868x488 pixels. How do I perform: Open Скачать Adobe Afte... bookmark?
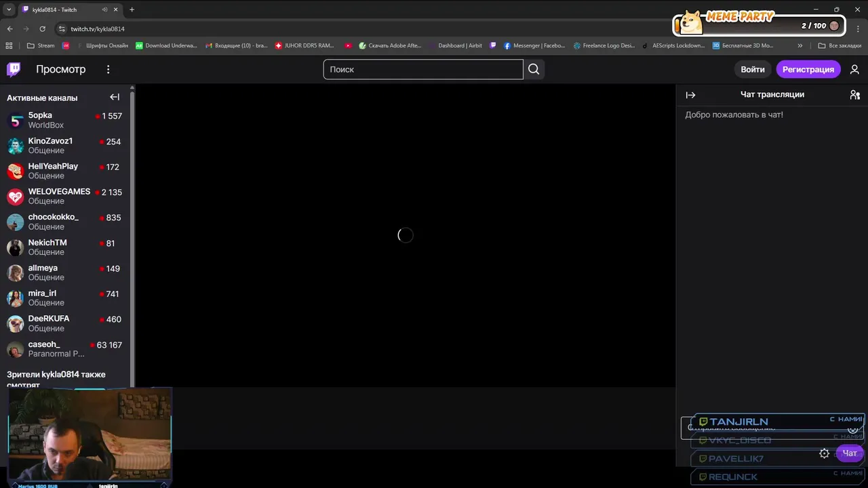click(391, 45)
